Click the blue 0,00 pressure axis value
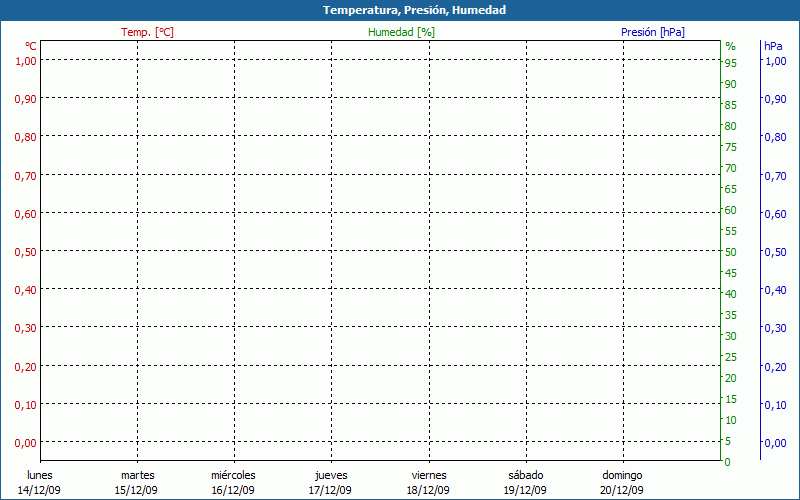Image resolution: width=800 pixels, height=500 pixels. coord(774,443)
